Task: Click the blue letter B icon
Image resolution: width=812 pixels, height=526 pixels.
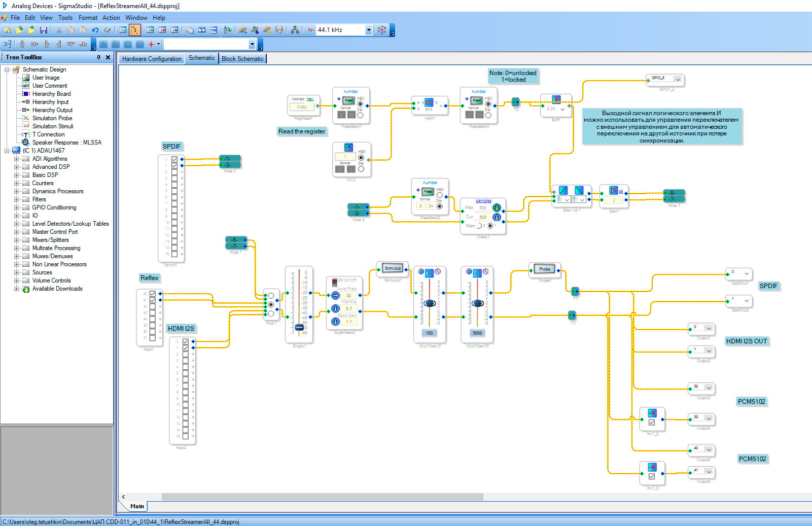Action: click(x=116, y=44)
